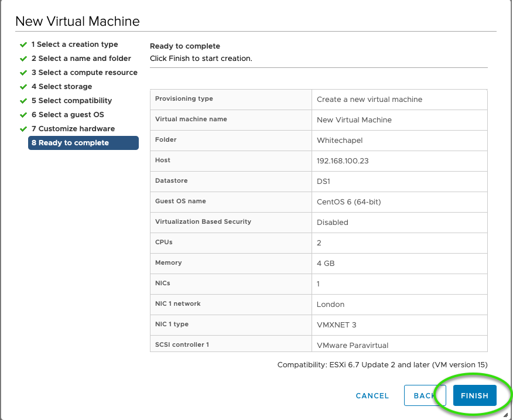Cancel the New Virtual Machine wizard
Image resolution: width=513 pixels, height=420 pixels.
372,396
